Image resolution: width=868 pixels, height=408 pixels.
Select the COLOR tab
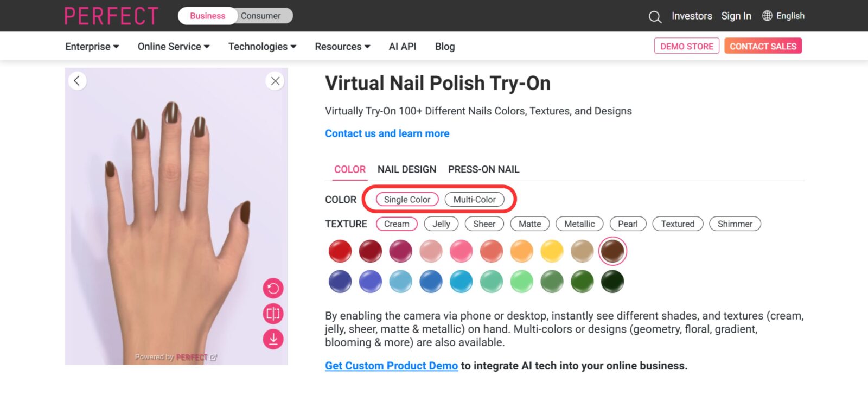pos(350,169)
